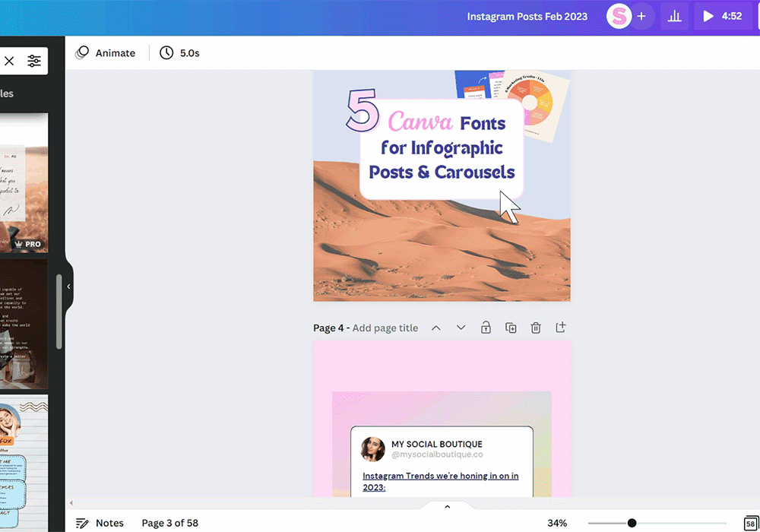Screen dimensions: 760x532
Task: Select Instagram Trends underlined text
Action: click(x=441, y=482)
